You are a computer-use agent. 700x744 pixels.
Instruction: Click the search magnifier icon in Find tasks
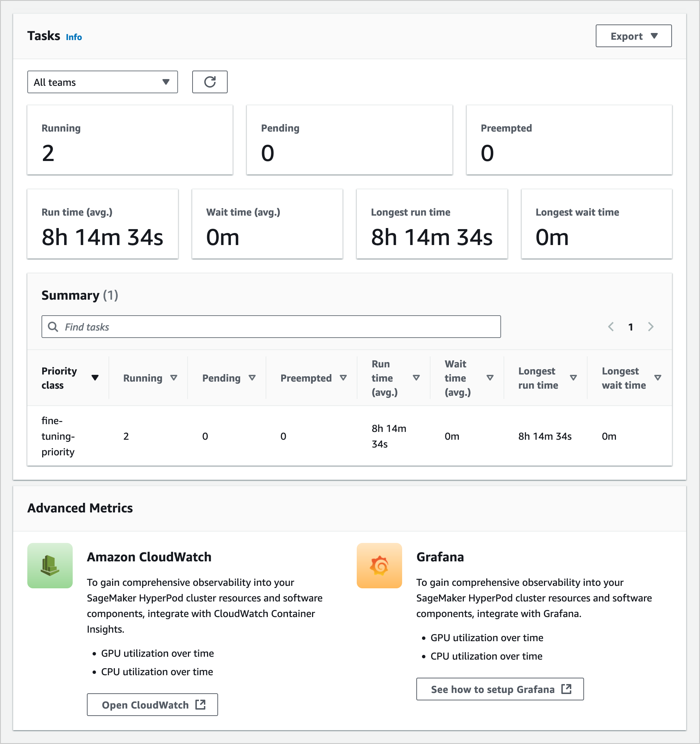tap(53, 327)
